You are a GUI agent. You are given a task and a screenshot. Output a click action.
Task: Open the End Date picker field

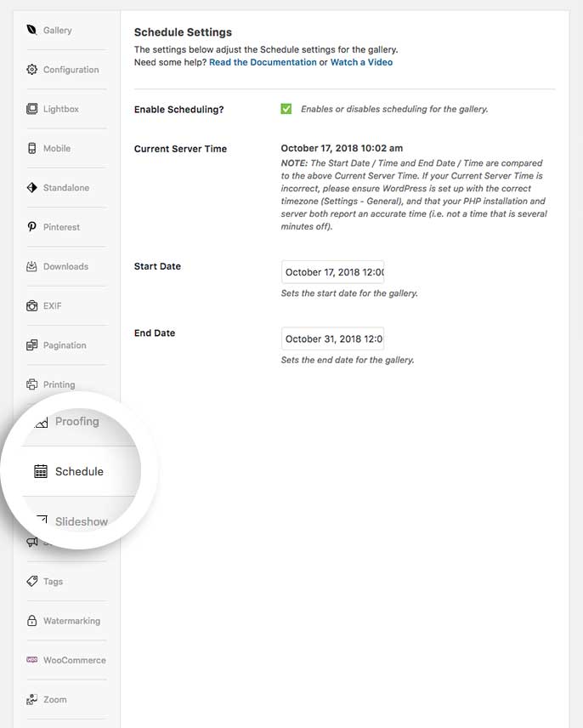pyautogui.click(x=332, y=338)
